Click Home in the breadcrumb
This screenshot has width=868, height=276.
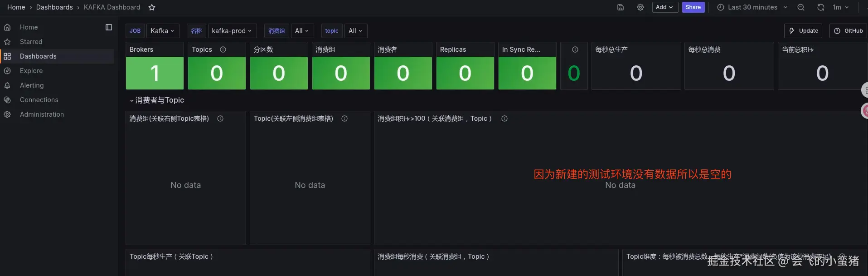(x=16, y=7)
